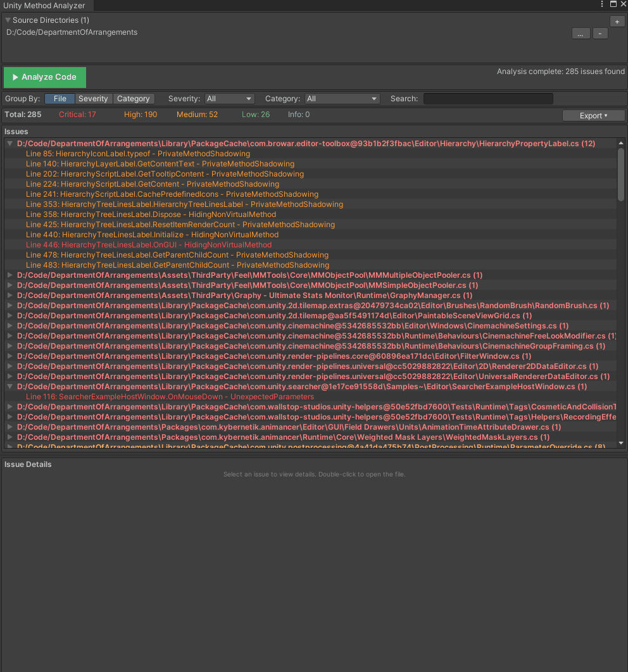Click the green Analyze Code button
The image size is (628, 672).
coord(44,77)
